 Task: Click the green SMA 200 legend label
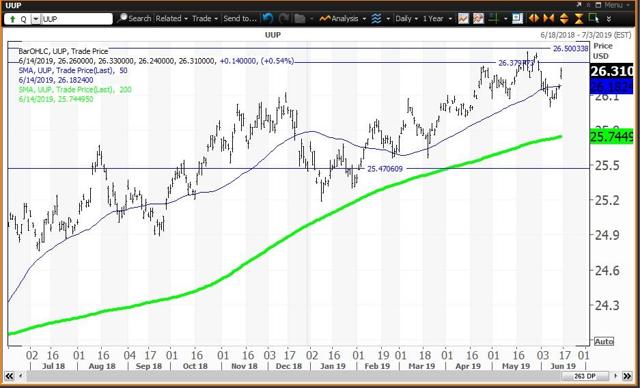point(75,89)
